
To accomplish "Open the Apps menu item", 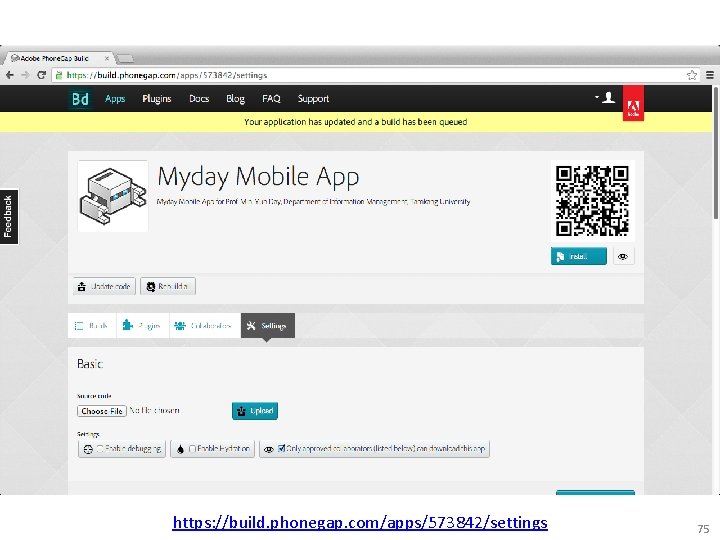I will [115, 99].
